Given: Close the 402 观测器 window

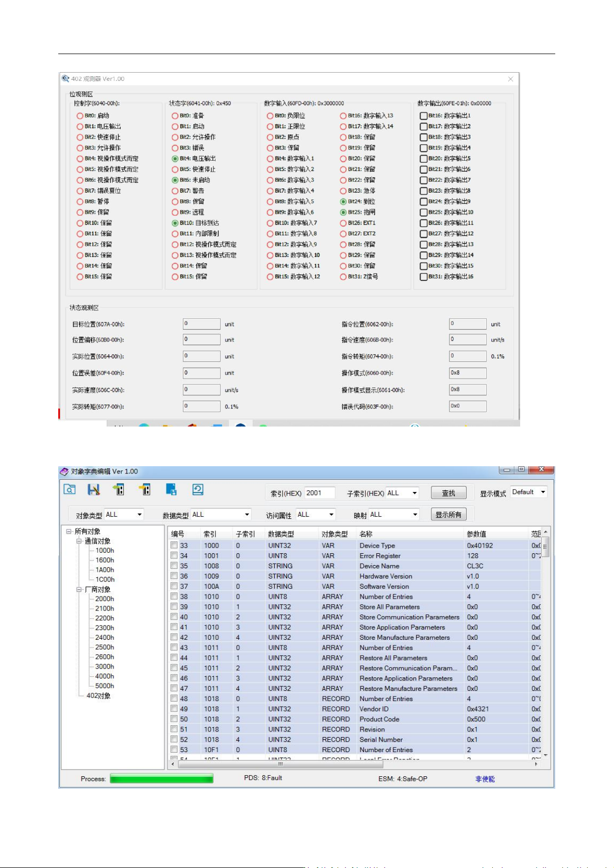Looking at the screenshot, I should (x=510, y=79).
